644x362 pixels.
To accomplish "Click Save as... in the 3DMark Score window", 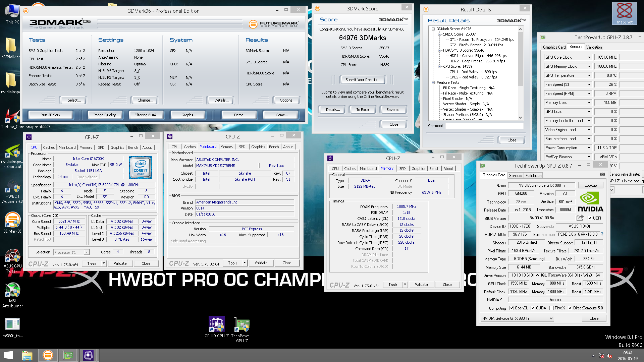I will click(x=394, y=110).
